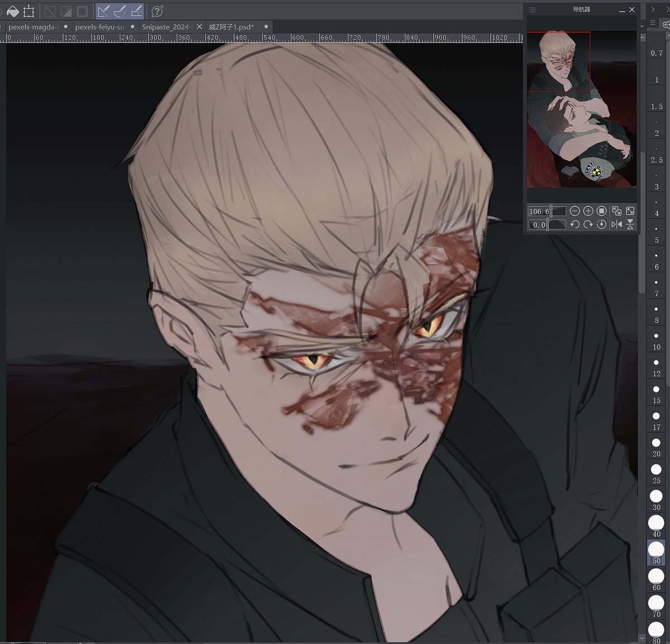Click the cloud icon in right panel

click(x=666, y=24)
